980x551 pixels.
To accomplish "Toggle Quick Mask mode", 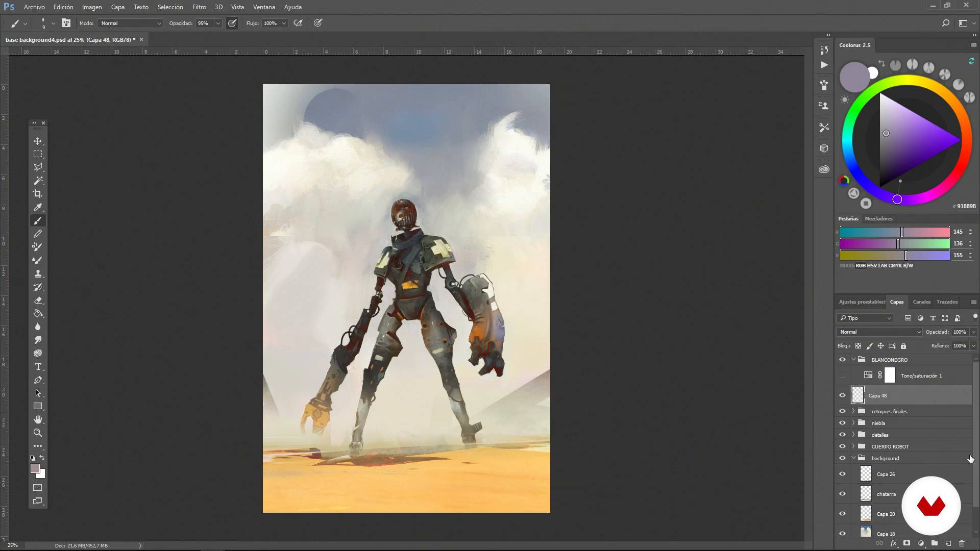I will click(38, 488).
